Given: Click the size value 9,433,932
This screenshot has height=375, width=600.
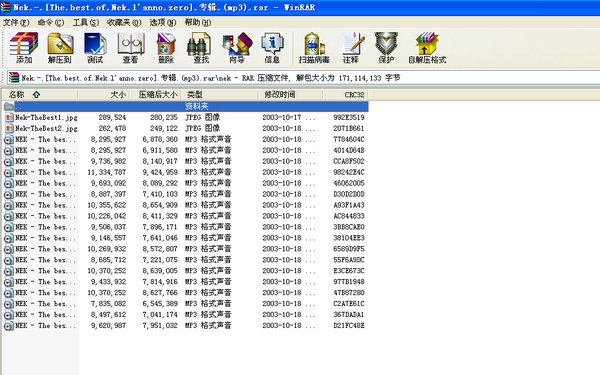Looking at the screenshot, I should (x=108, y=282).
